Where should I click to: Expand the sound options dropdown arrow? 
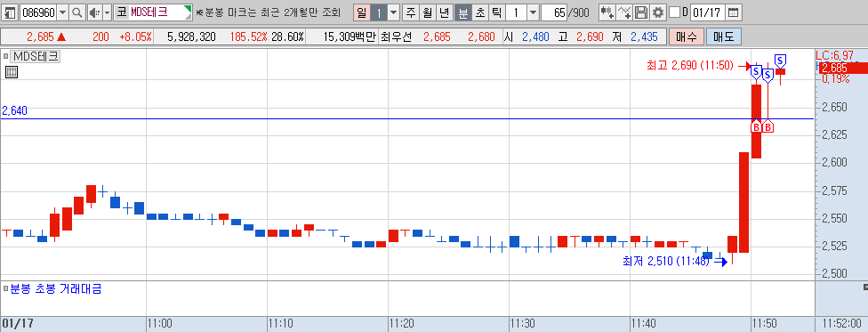pos(107,12)
